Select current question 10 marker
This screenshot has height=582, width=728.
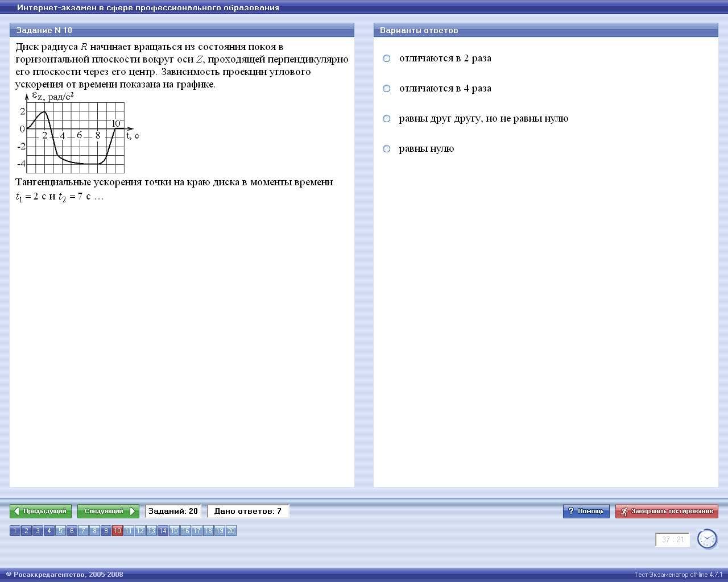point(117,531)
